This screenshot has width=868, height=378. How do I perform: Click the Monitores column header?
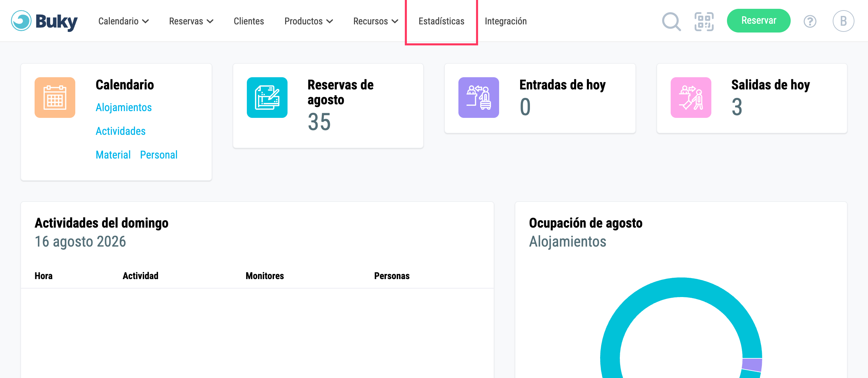click(x=264, y=276)
